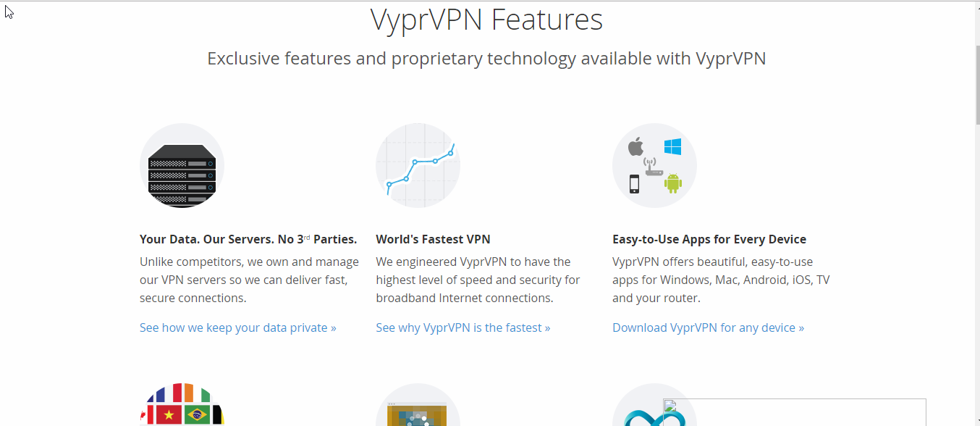The height and width of the screenshot is (426, 980).
Task: Open 'See how we keep your data private' link
Action: [x=237, y=327]
